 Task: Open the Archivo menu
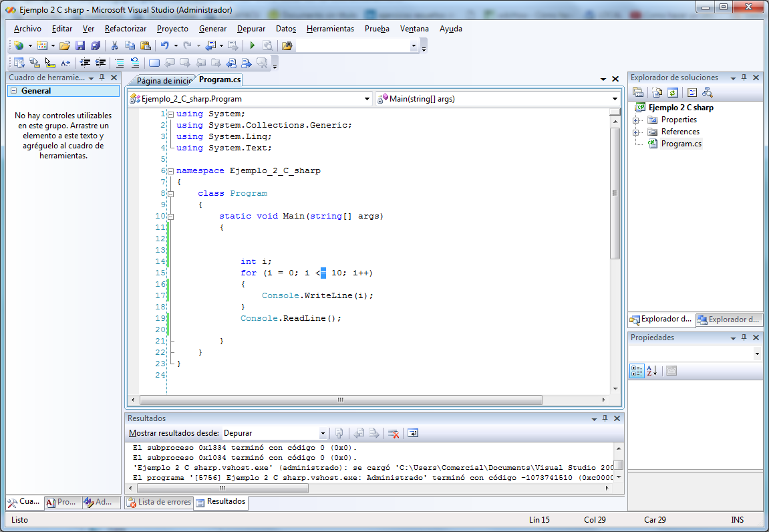coord(27,29)
